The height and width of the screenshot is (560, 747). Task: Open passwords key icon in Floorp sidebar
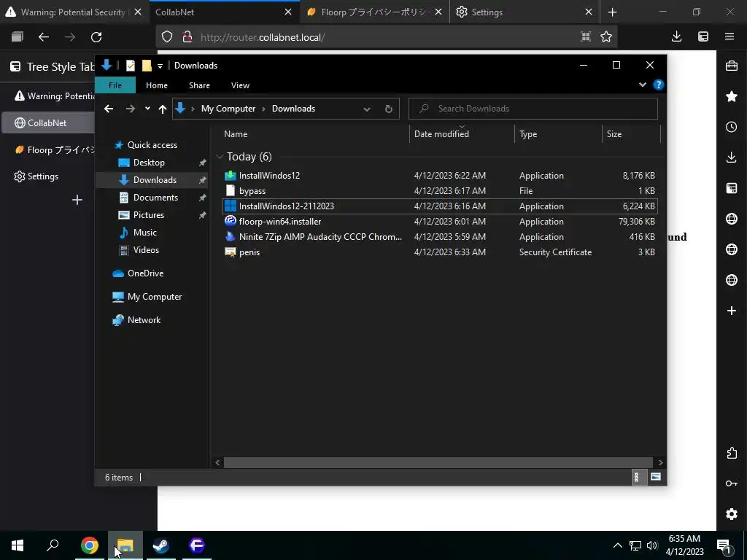click(731, 483)
